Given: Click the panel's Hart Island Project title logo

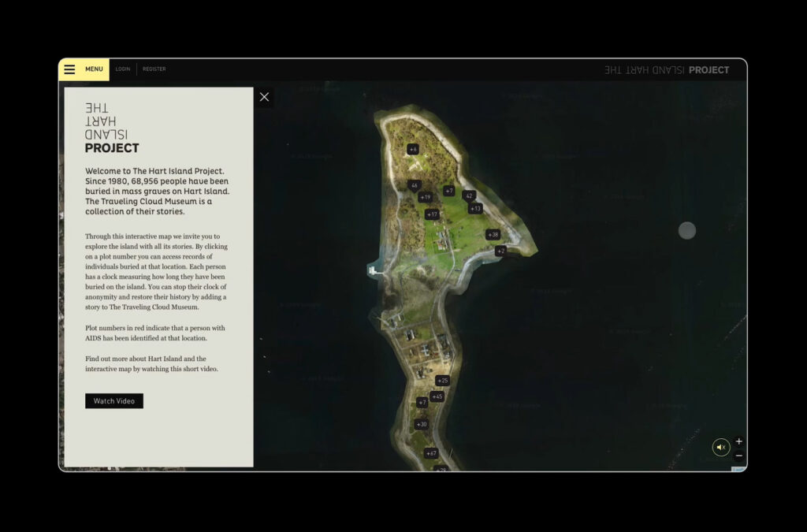Looking at the screenshot, I should pos(112,128).
